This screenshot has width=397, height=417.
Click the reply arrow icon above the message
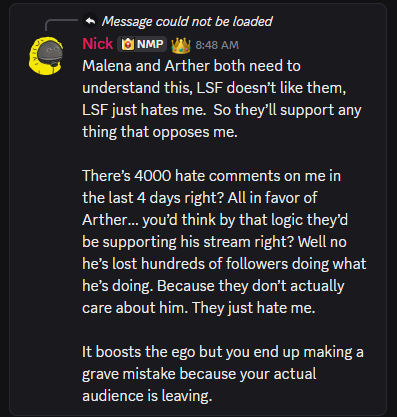click(x=90, y=21)
